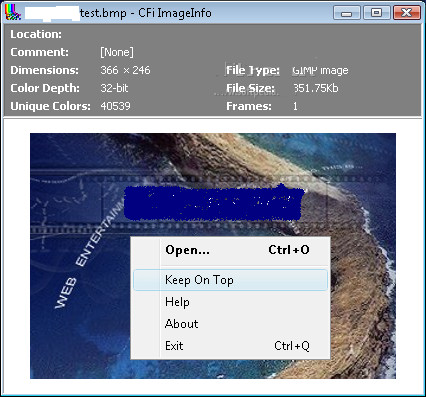Minimize the CFi ImageInfo window
Image resolution: width=426 pixels, height=397 pixels.
[x=347, y=13]
